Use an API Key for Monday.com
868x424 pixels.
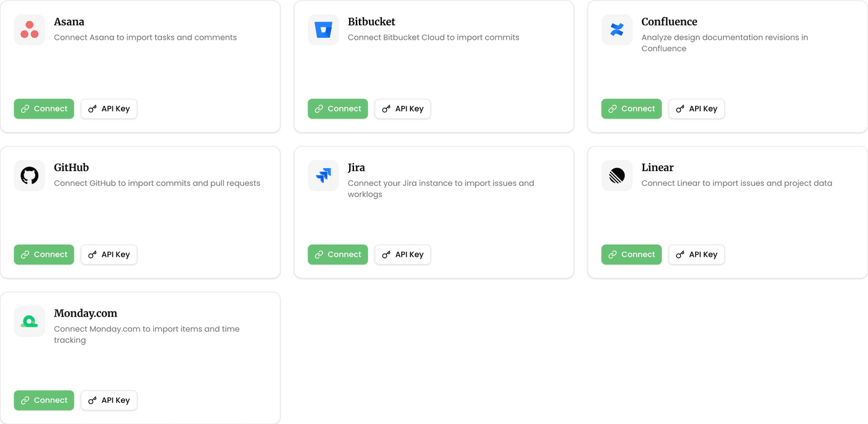tap(109, 400)
